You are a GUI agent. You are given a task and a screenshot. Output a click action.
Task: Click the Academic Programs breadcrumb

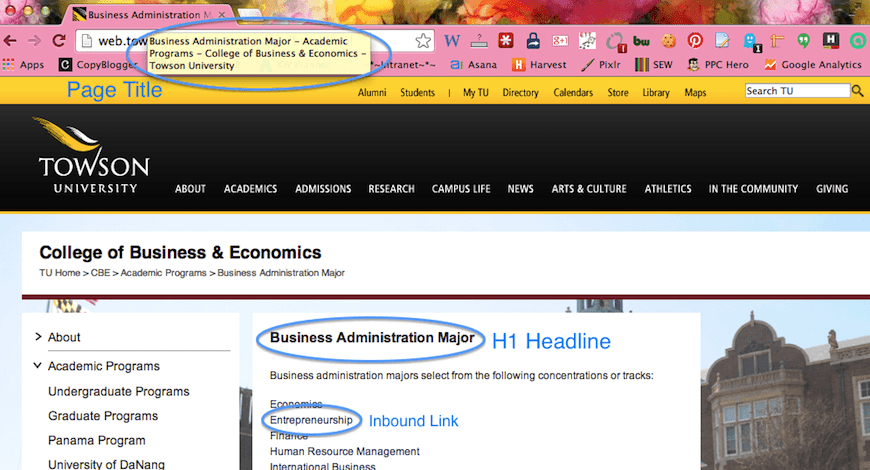tap(163, 272)
